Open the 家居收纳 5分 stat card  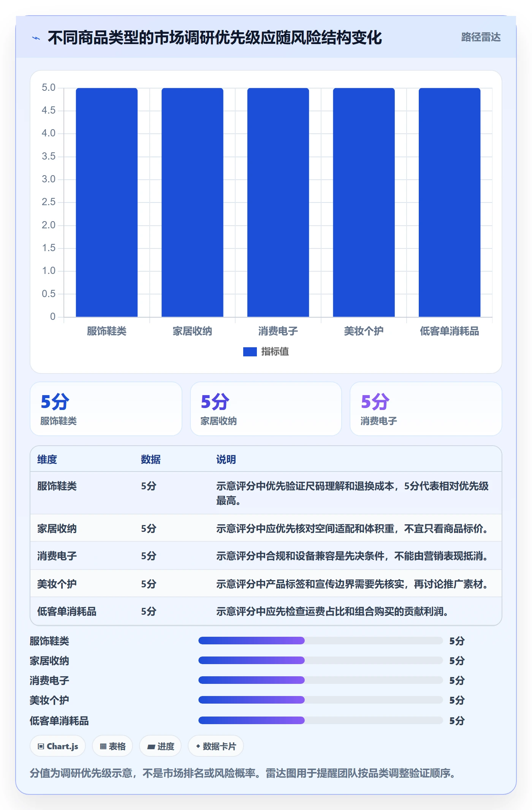pyautogui.click(x=266, y=409)
